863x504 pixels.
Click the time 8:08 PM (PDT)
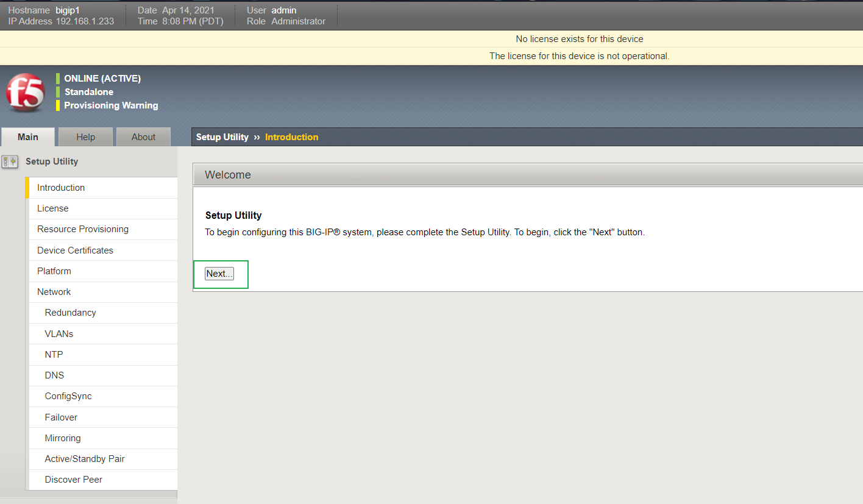[x=193, y=21]
